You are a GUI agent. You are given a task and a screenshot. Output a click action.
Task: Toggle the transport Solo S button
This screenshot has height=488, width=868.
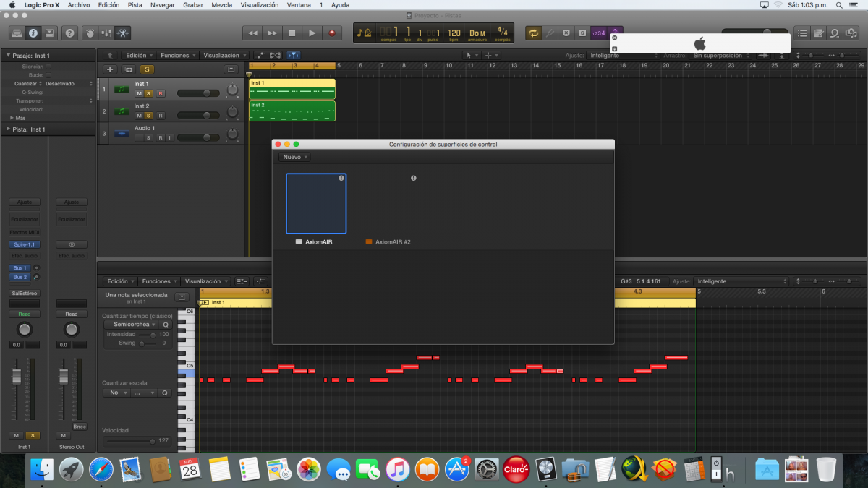[582, 33]
